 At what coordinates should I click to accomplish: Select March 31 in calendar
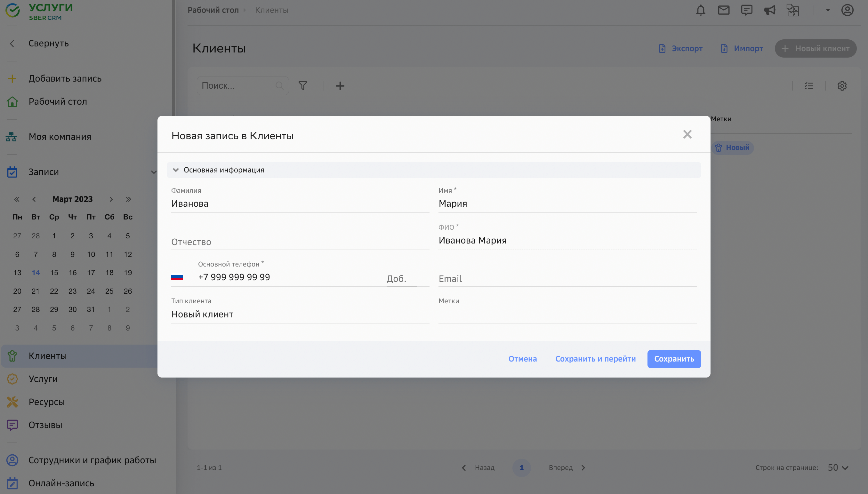91,309
